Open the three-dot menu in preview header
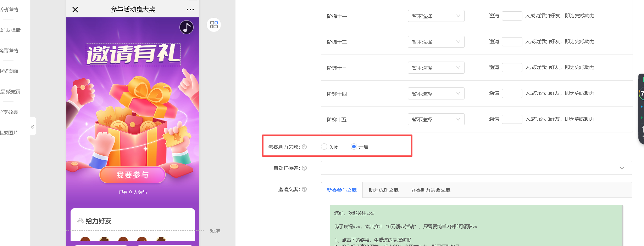The width and height of the screenshot is (644, 246). pyautogui.click(x=190, y=10)
